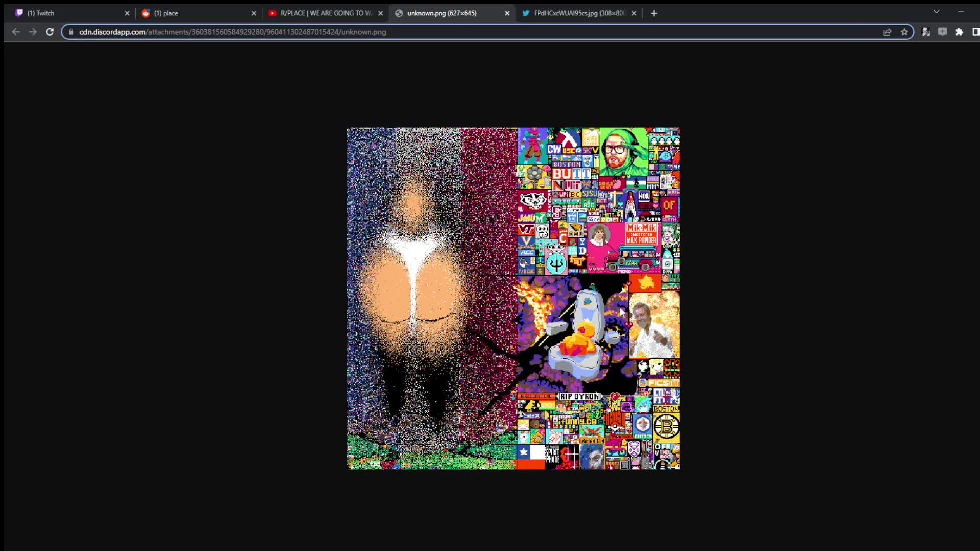The image size is (980, 551).
Task: Open a new browser tab
Action: (x=654, y=13)
